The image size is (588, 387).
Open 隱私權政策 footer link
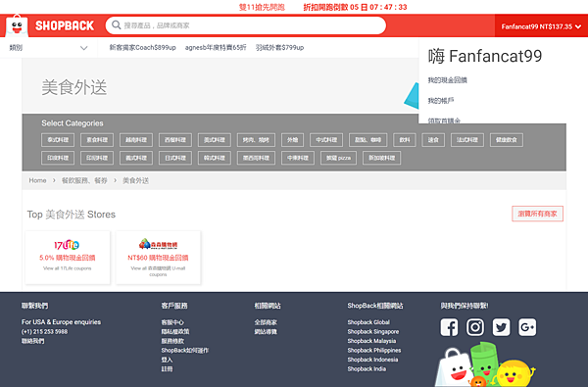click(x=175, y=331)
